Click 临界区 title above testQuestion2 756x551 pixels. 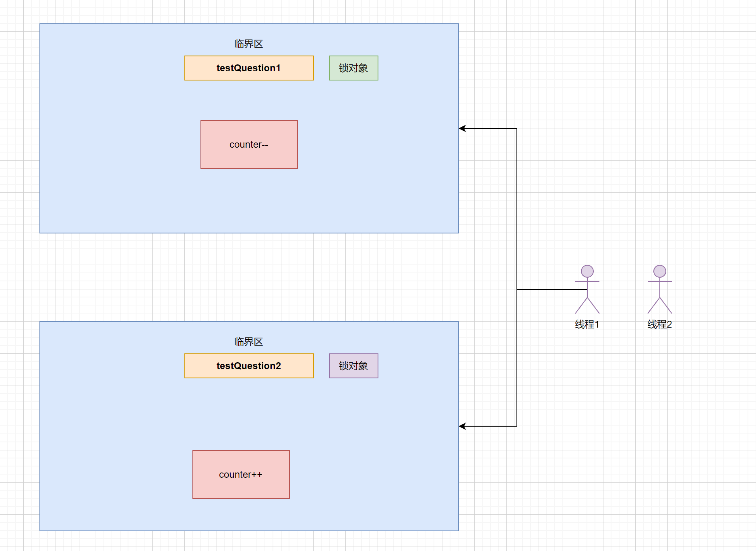point(248,342)
